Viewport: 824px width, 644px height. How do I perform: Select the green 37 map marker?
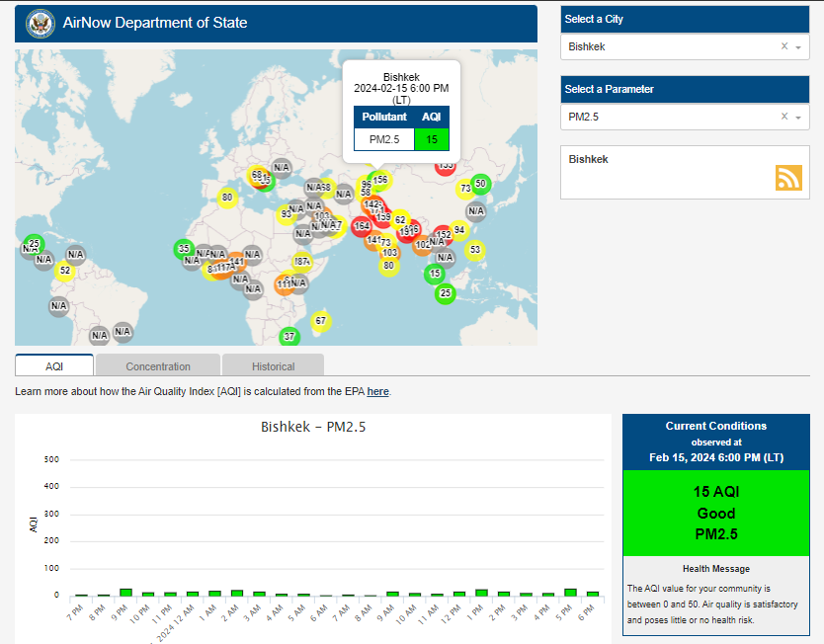click(x=289, y=336)
